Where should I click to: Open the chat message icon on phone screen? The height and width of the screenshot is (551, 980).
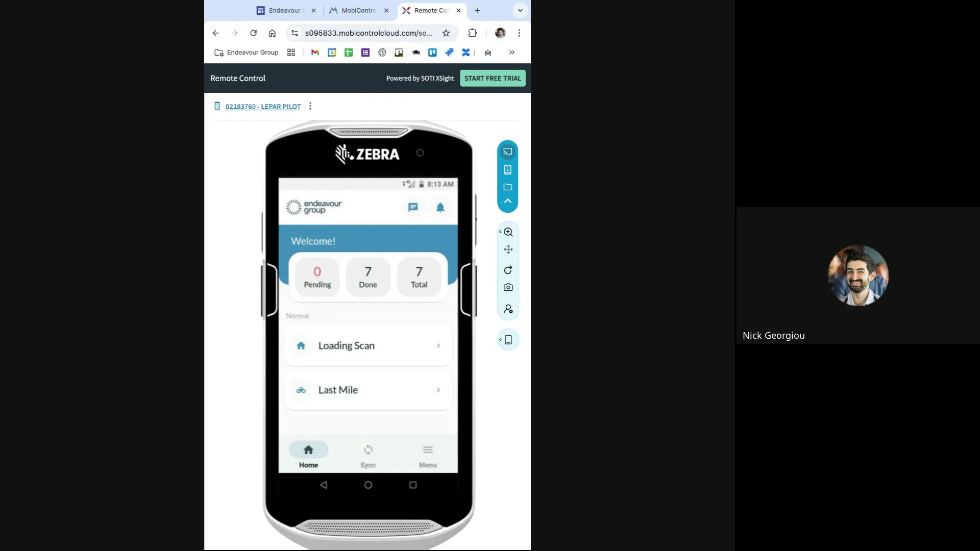[413, 207]
